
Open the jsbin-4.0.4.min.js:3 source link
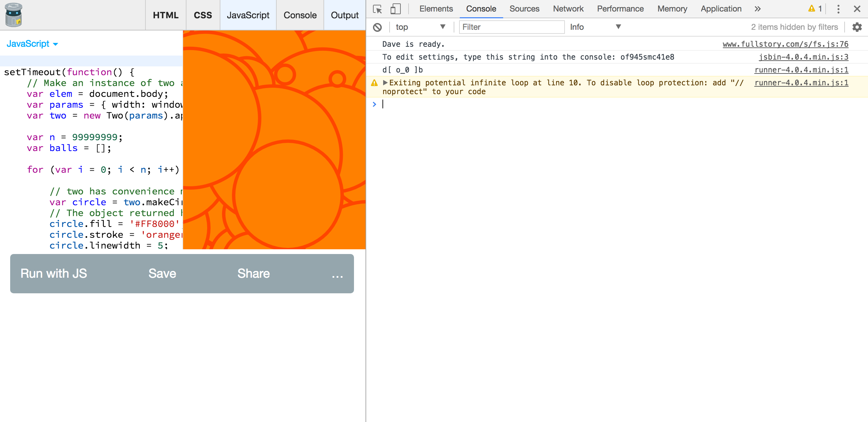pyautogui.click(x=803, y=57)
